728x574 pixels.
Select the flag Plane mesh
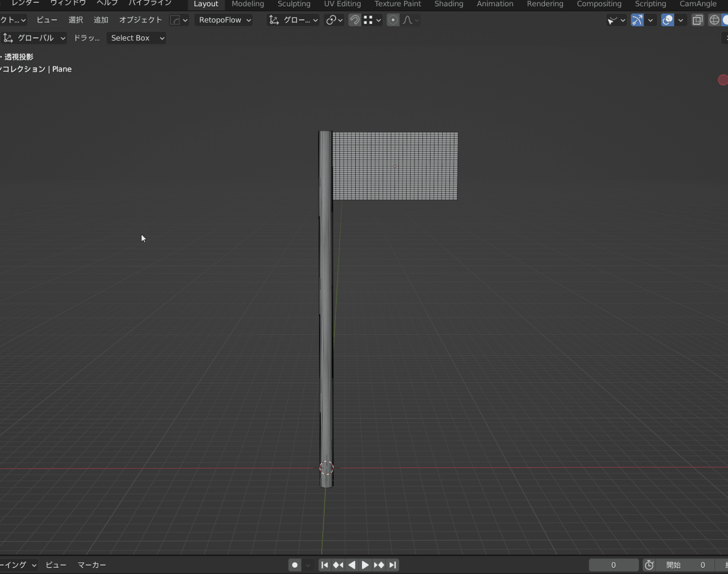395,166
